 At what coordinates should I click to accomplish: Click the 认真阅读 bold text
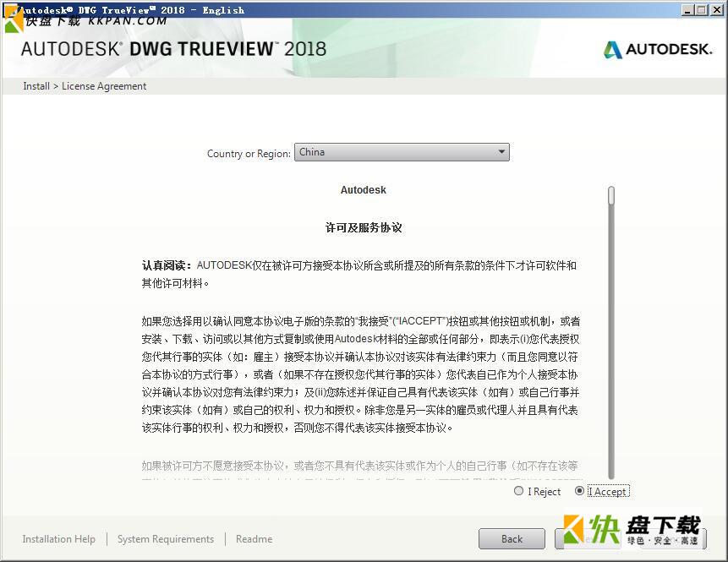167,265
